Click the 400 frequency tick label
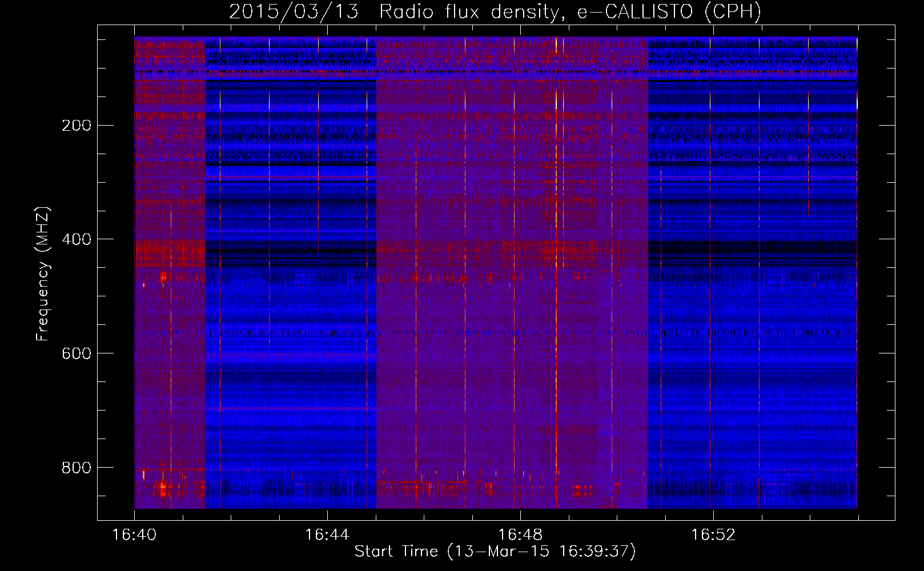Screen dimensions: 924x571 77,239
